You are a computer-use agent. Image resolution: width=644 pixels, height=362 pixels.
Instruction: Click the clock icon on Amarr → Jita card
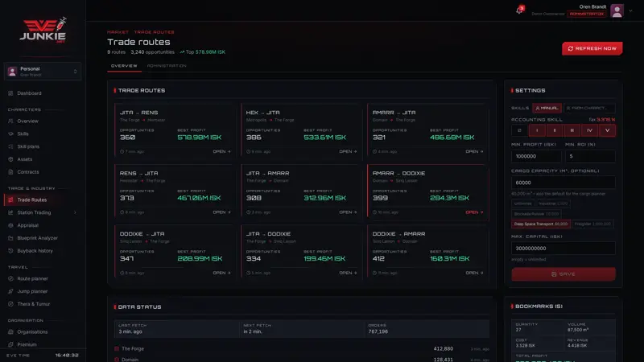coord(374,151)
